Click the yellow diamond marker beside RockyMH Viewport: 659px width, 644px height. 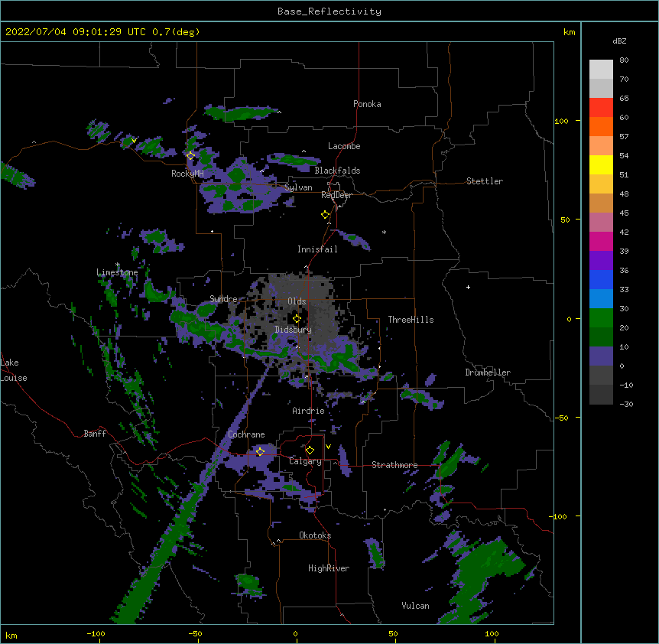[x=190, y=156]
